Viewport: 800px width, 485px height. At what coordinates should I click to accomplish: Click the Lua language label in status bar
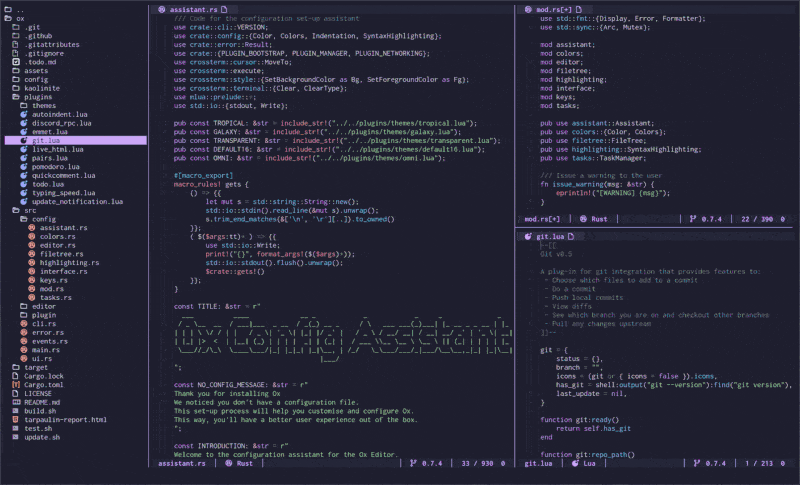tap(589, 463)
